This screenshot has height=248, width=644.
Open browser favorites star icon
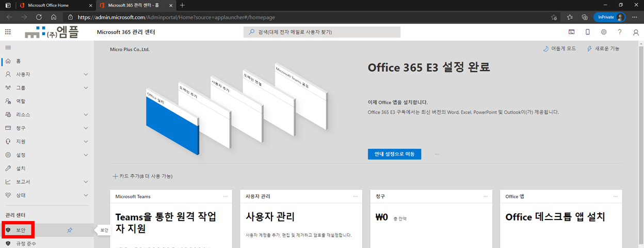click(570, 17)
